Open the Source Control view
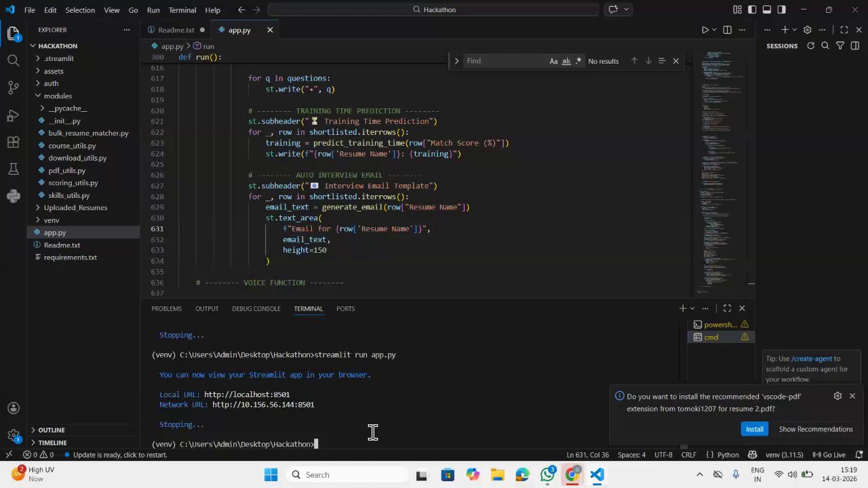Image resolution: width=868 pixels, height=488 pixels. pyautogui.click(x=13, y=87)
